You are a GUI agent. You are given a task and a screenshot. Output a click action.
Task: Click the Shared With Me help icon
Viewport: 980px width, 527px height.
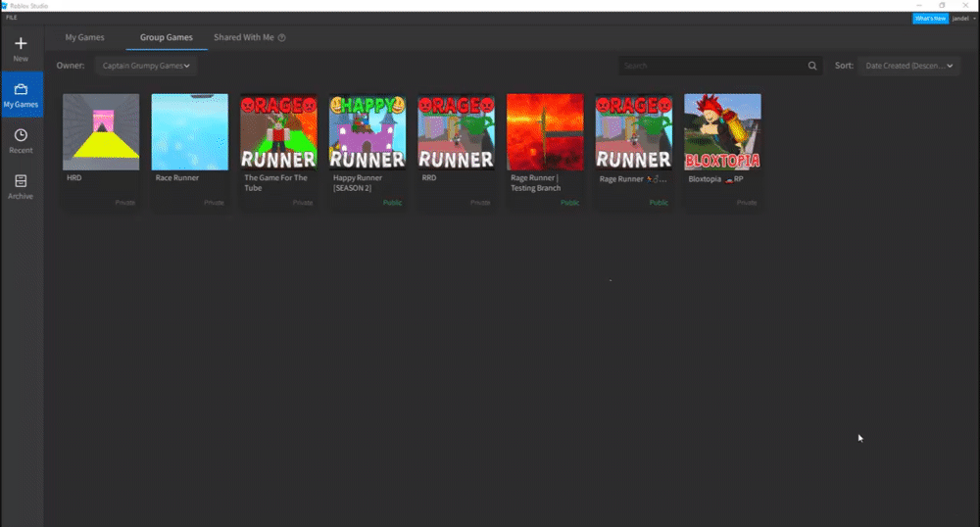pyautogui.click(x=282, y=37)
